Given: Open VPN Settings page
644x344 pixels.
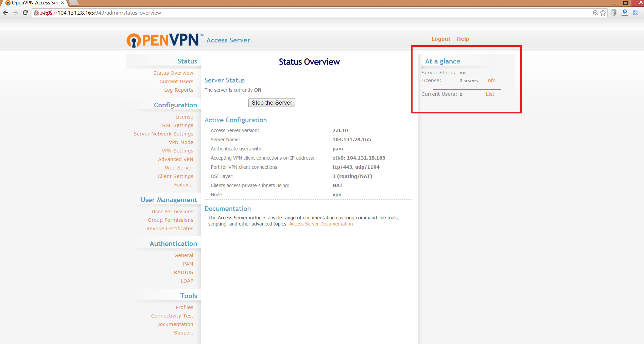Looking at the screenshot, I should point(177,151).
